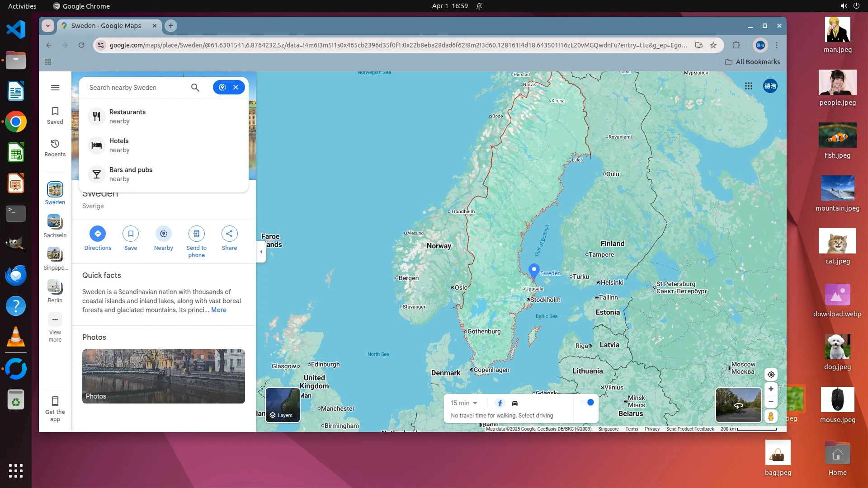Click the More link in Quick facts
This screenshot has width=868, height=488.
pos(218,310)
